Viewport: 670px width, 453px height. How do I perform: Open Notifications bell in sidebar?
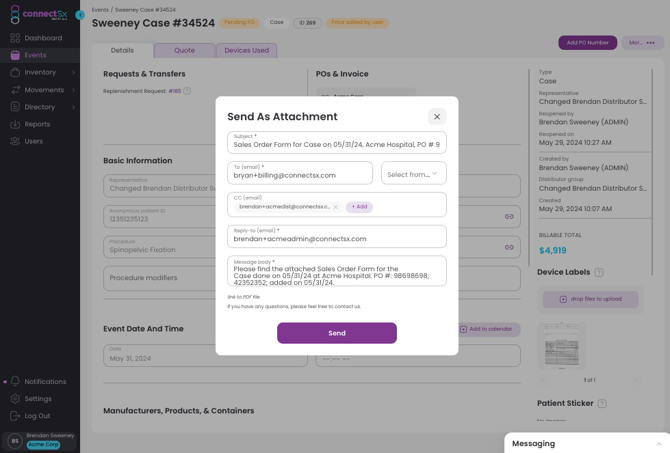(x=15, y=381)
